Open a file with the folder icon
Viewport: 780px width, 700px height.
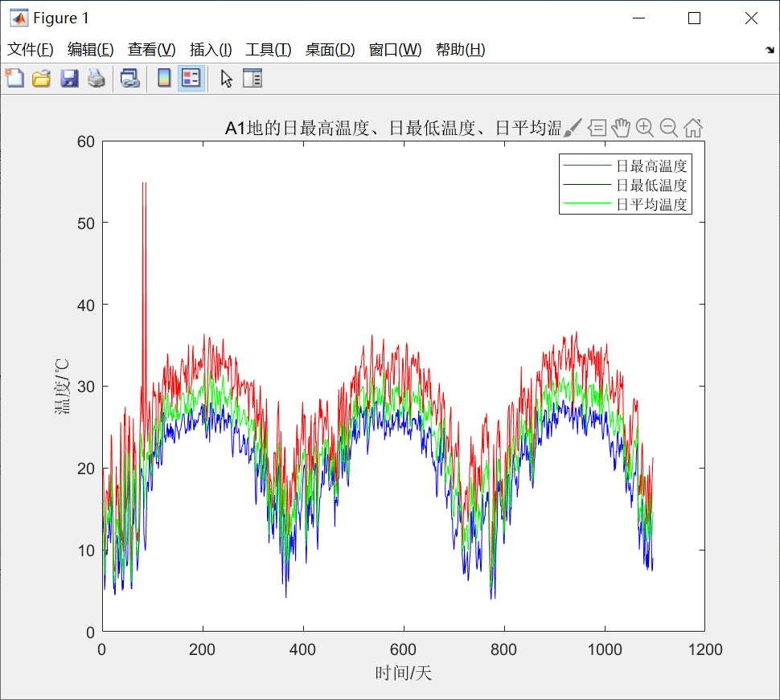pyautogui.click(x=41, y=78)
